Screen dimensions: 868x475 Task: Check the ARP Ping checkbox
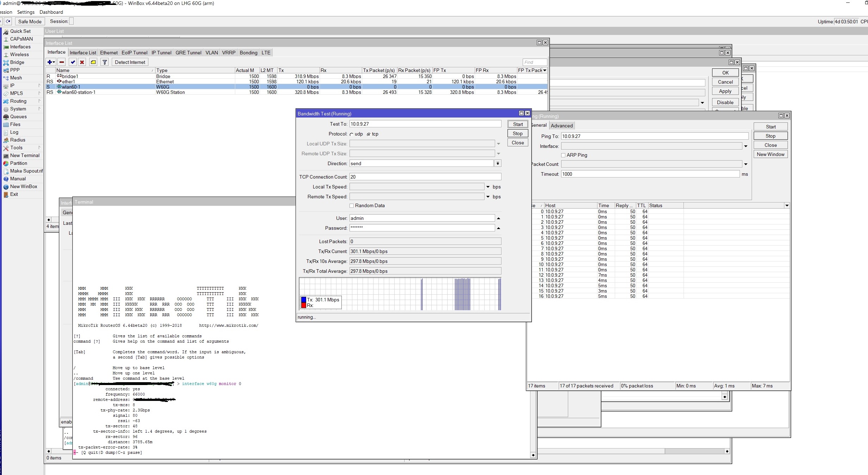[563, 155]
